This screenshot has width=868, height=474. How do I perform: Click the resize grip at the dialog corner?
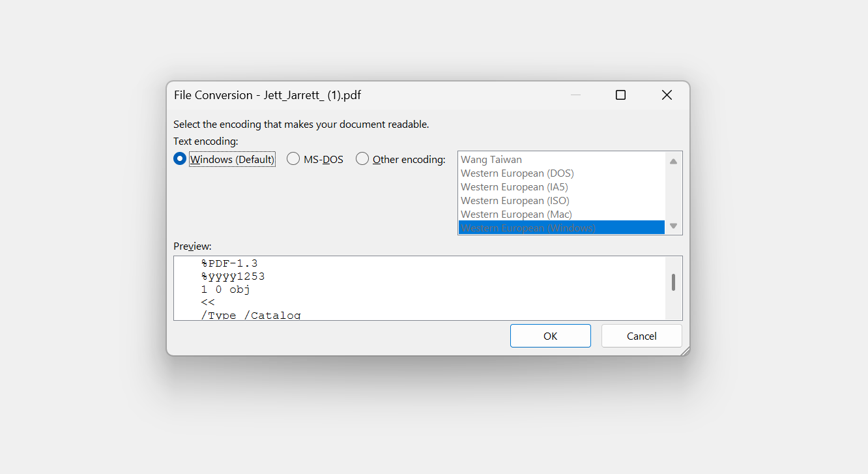[685, 351]
